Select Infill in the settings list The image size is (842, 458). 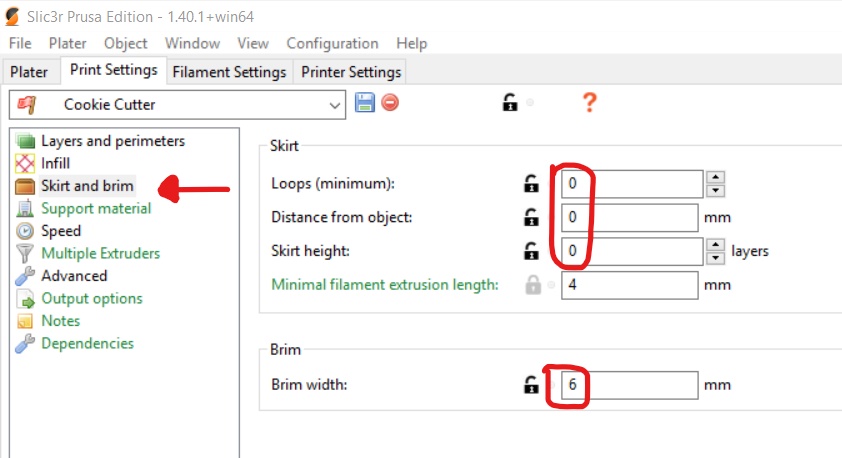(x=55, y=163)
